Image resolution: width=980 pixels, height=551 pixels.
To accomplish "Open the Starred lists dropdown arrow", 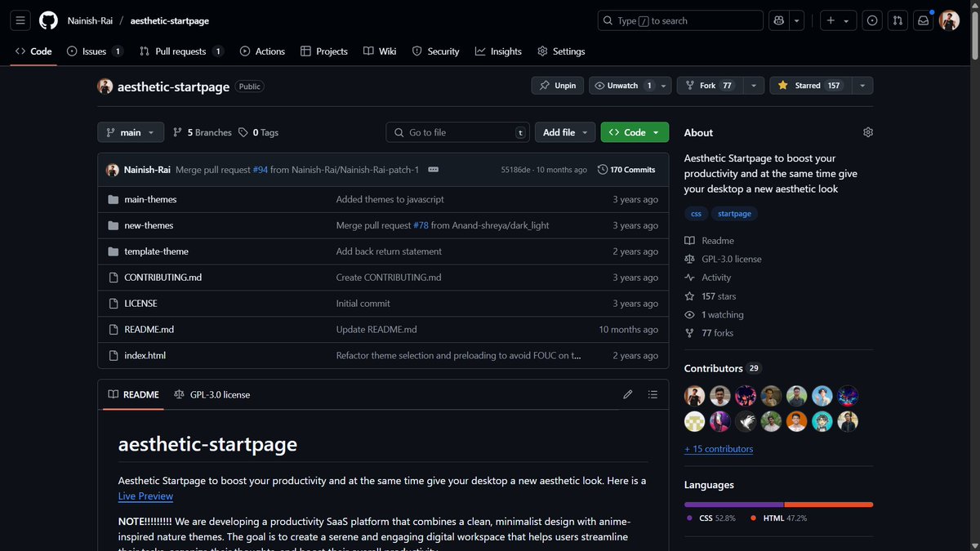I will coord(863,85).
